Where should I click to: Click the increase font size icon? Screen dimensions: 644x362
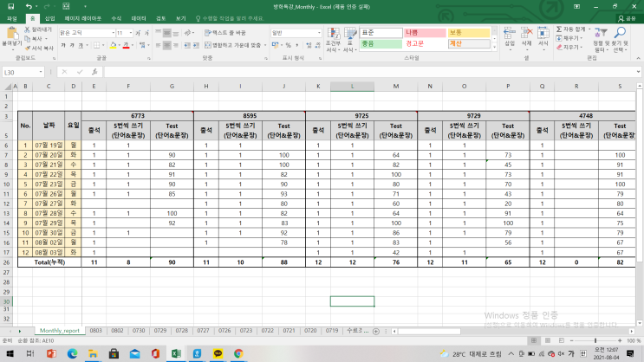pyautogui.click(x=138, y=33)
